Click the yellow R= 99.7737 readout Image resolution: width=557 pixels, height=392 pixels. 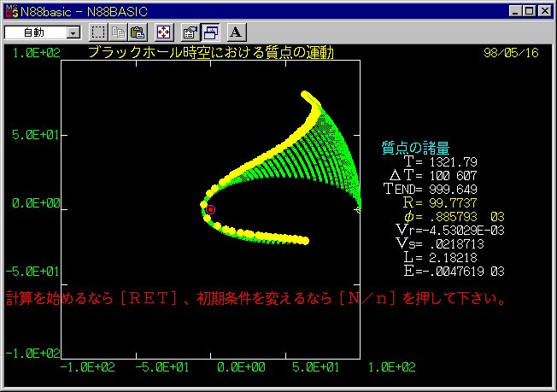click(x=440, y=203)
